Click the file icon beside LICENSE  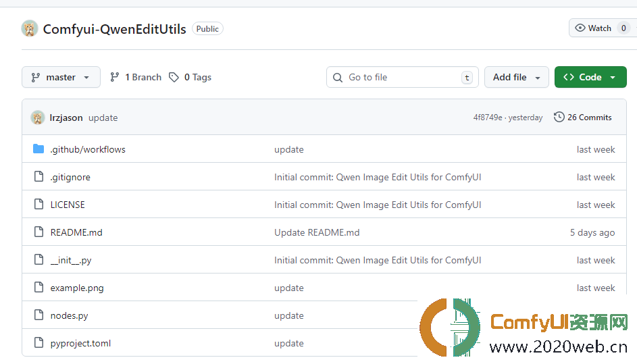coord(39,204)
